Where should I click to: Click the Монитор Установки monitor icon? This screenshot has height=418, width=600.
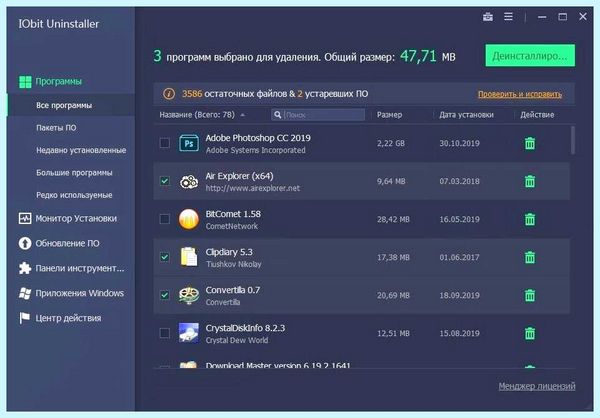point(25,218)
